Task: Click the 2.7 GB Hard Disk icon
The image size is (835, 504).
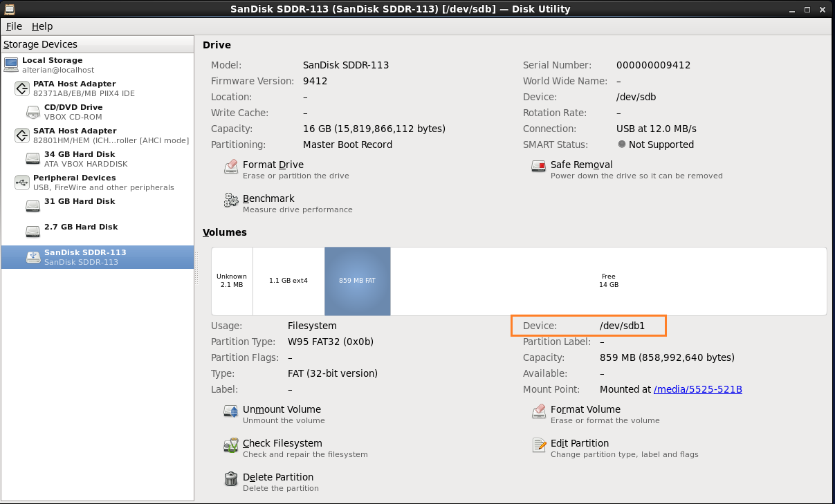Action: [x=33, y=232]
